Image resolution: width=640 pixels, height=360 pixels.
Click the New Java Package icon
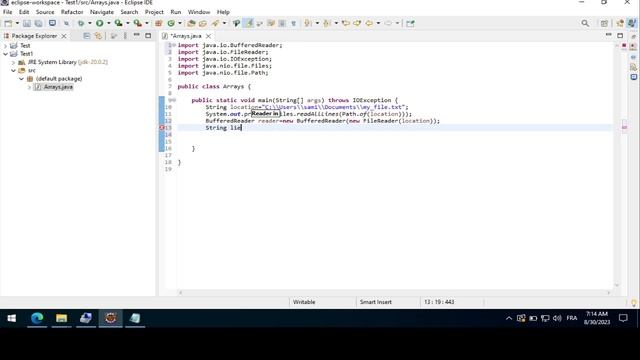coord(158,23)
